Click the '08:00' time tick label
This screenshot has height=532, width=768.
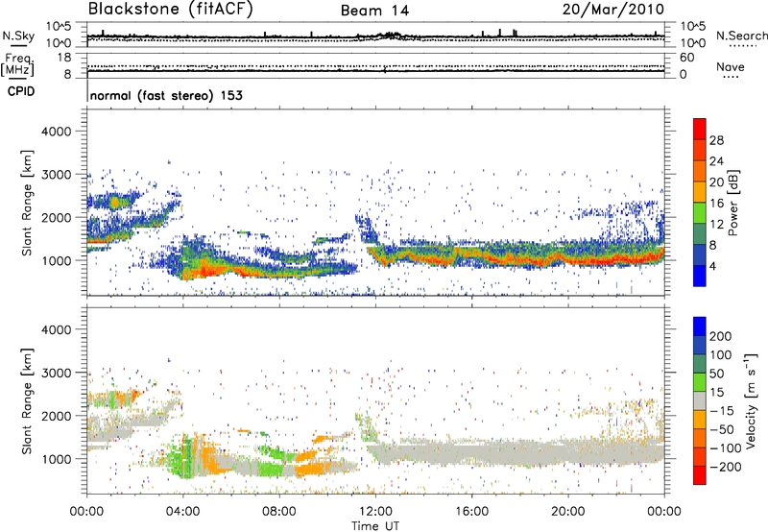pyautogui.click(x=279, y=512)
